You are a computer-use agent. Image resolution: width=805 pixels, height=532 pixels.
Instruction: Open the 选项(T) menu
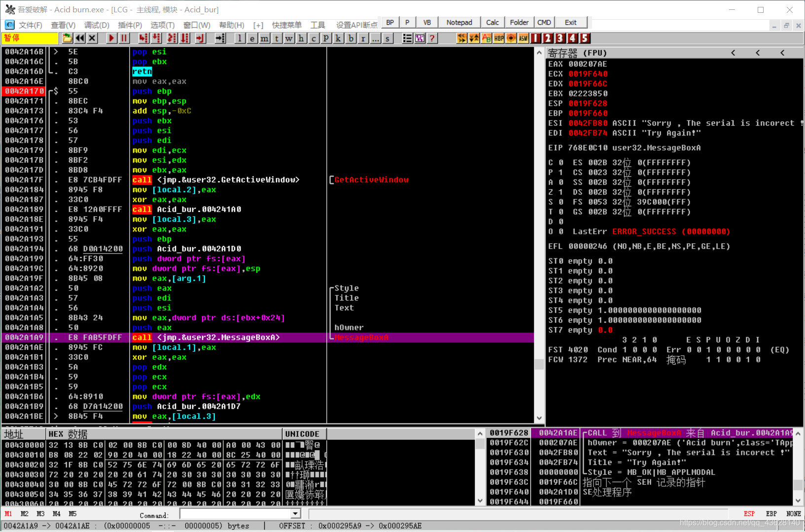(x=163, y=25)
